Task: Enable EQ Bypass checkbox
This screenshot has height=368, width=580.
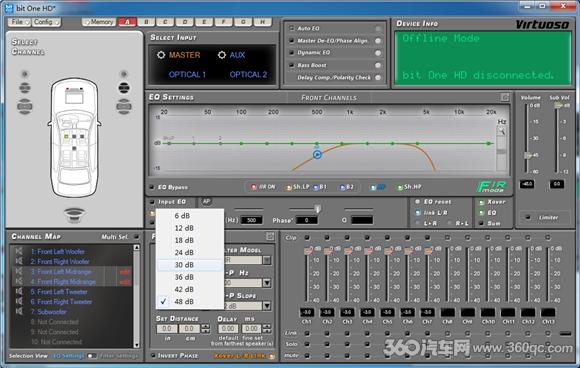Action: pos(152,187)
